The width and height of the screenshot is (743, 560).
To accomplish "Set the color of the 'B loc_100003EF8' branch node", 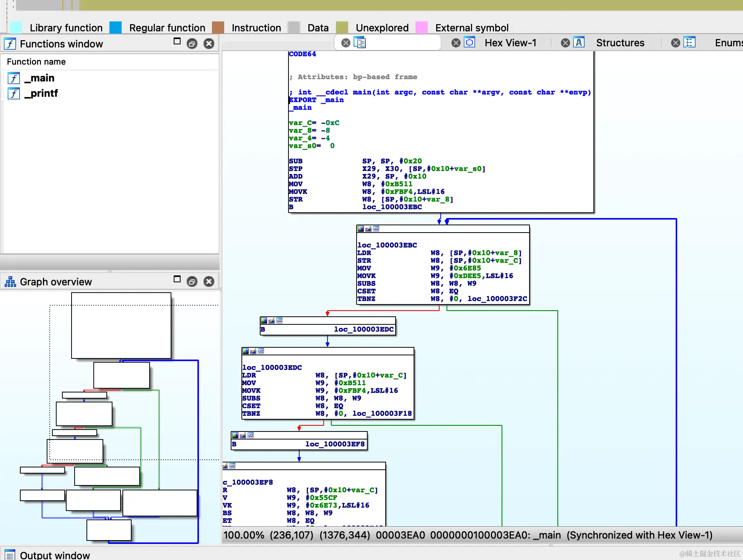I will tap(235, 435).
